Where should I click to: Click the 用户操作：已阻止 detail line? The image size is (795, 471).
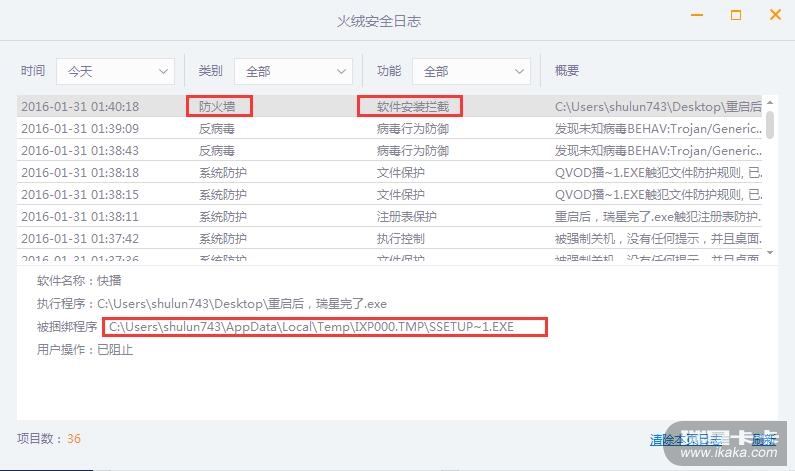tap(85, 350)
